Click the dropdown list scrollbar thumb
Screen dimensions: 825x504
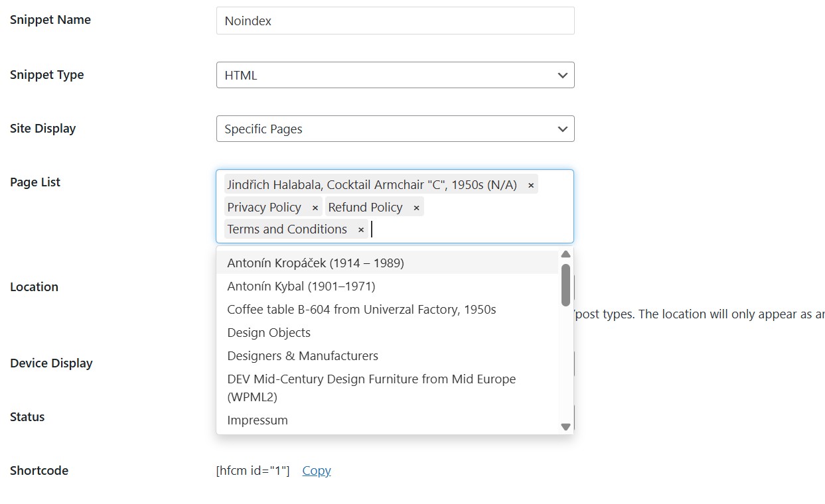point(565,284)
